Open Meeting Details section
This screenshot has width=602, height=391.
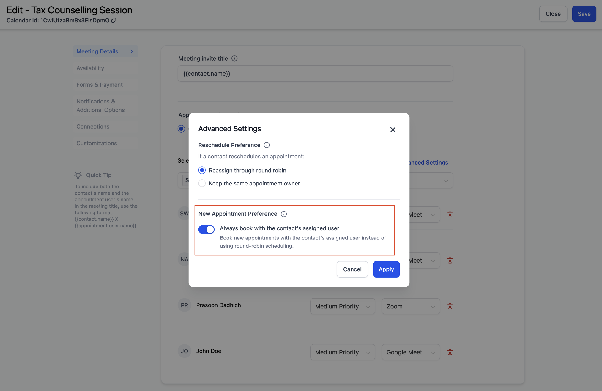coord(105,51)
